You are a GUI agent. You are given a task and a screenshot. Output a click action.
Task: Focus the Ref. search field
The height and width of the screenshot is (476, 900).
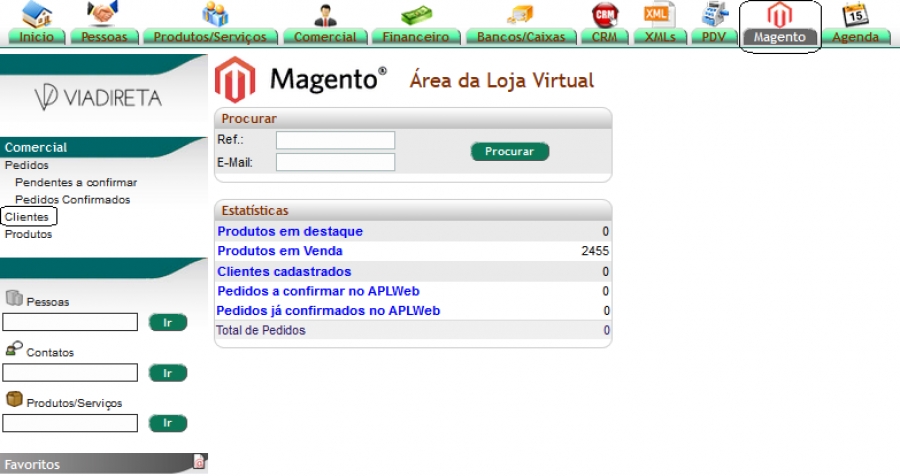coord(335,140)
